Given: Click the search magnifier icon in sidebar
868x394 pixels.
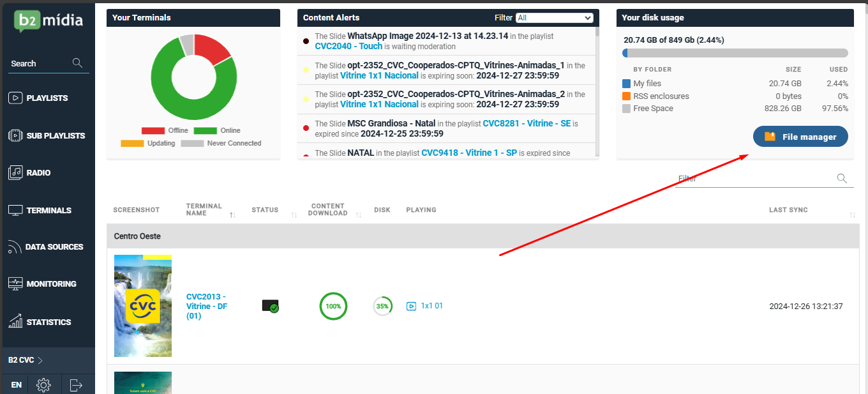Looking at the screenshot, I should pos(78,63).
